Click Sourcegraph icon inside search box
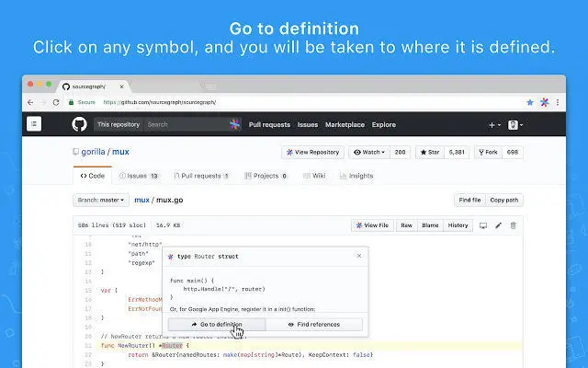Viewport: 588px width, 368px height. [235, 124]
